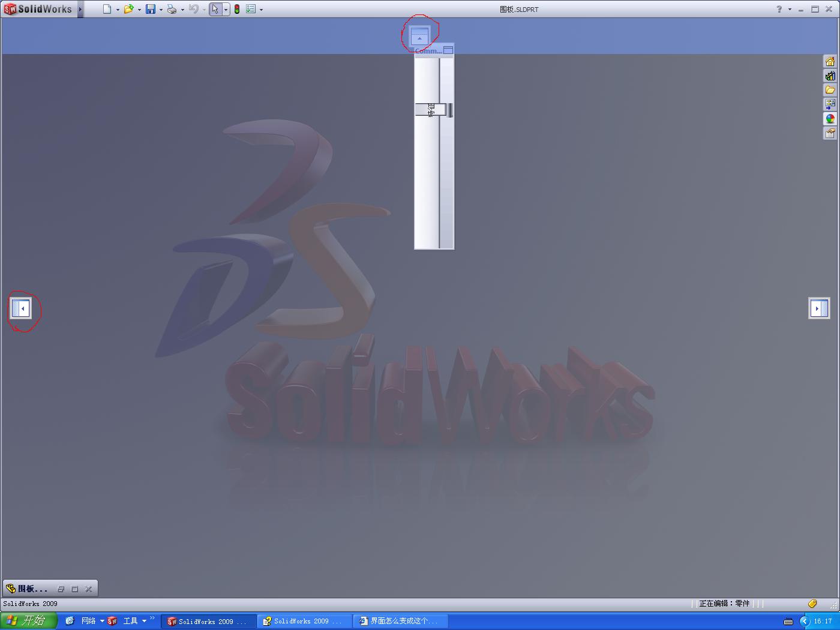Click the 图板 part document icon
This screenshot has width=840, height=630.
11,589
